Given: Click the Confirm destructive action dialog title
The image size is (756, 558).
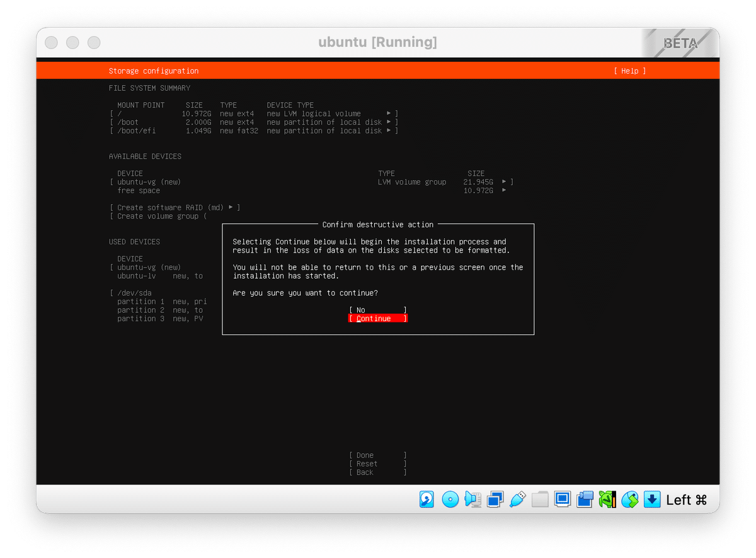Looking at the screenshot, I should coord(378,225).
